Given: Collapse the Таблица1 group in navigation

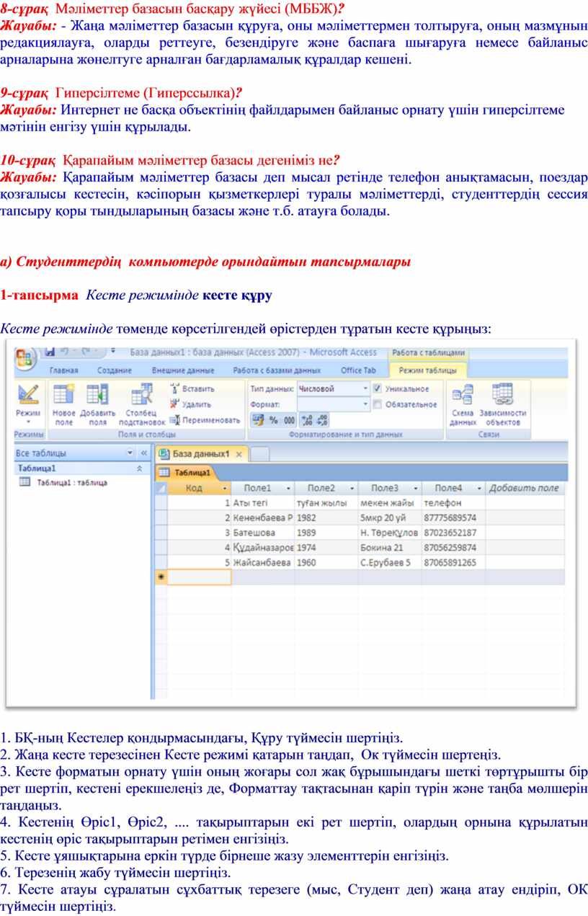Looking at the screenshot, I should pos(139,468).
